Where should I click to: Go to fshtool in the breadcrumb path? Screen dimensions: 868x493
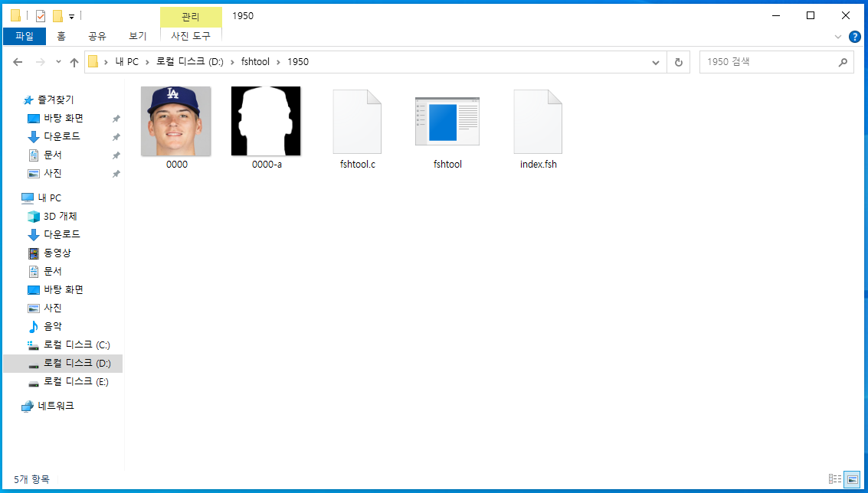255,62
